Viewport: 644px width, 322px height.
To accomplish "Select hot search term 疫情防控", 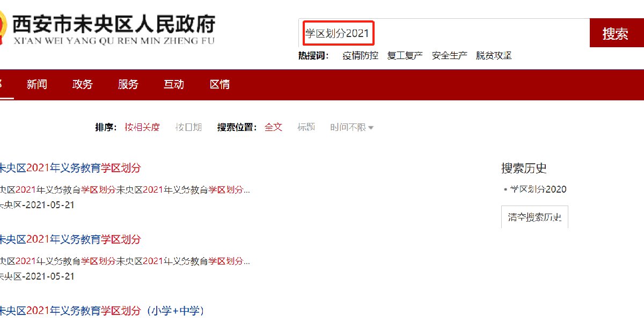I will 360,55.
